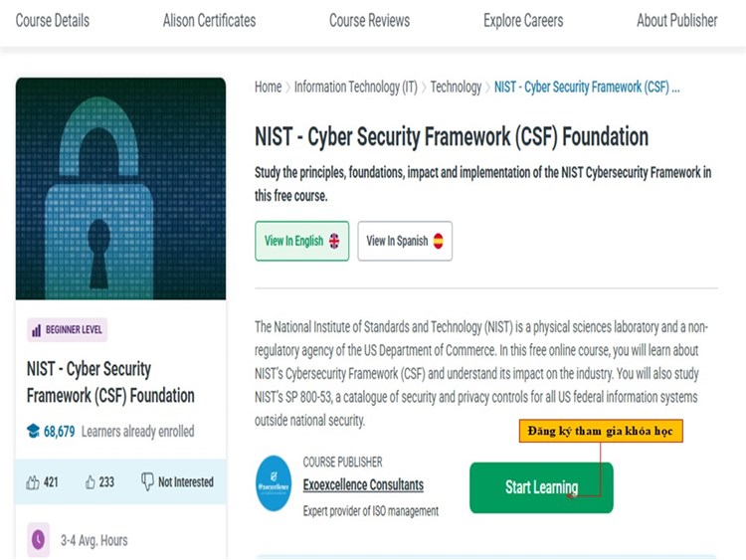Open Information Technology (IT) breadcrumb

pos(355,87)
